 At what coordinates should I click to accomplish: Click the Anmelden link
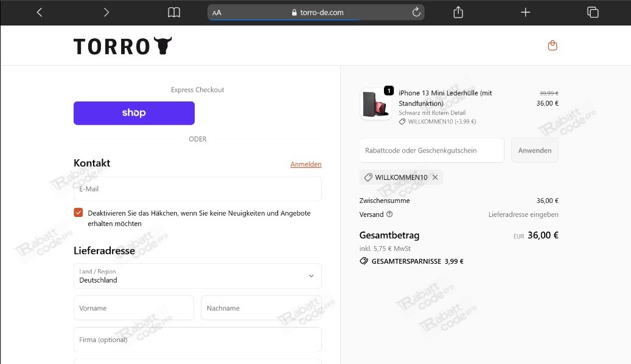[306, 164]
